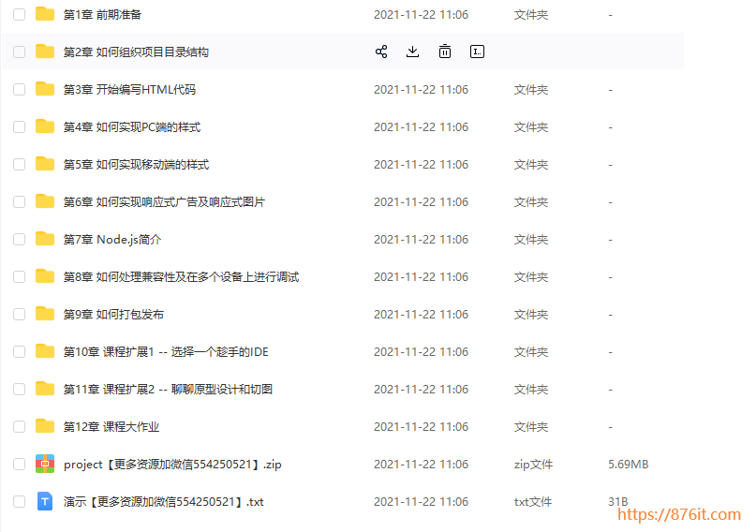Open folder name 第6章 如何实现响应式广告及响应式图片
756x532 pixels.
click(x=164, y=202)
